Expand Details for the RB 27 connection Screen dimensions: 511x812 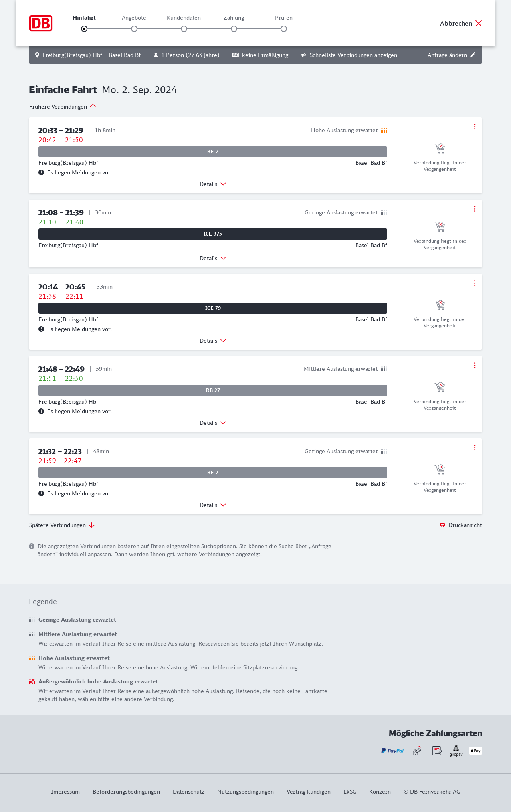pos(213,423)
